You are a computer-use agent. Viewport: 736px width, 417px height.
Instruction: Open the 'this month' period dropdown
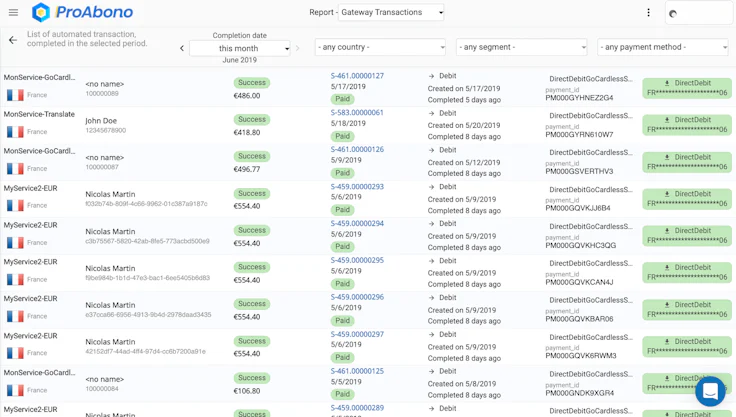[x=240, y=48]
